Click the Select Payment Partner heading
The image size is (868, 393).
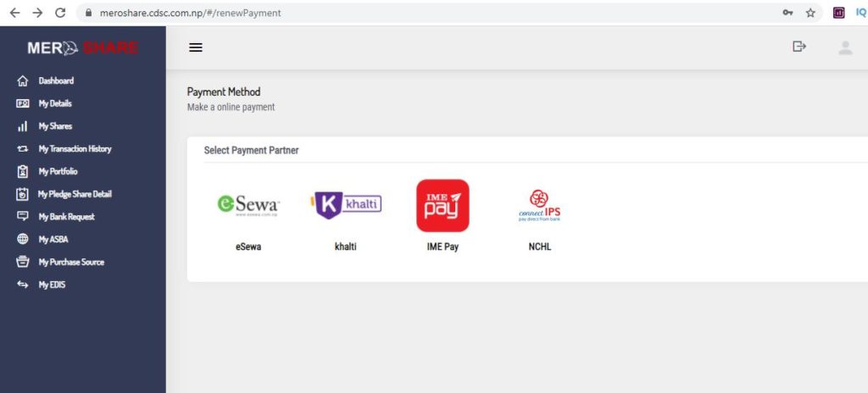(251, 150)
